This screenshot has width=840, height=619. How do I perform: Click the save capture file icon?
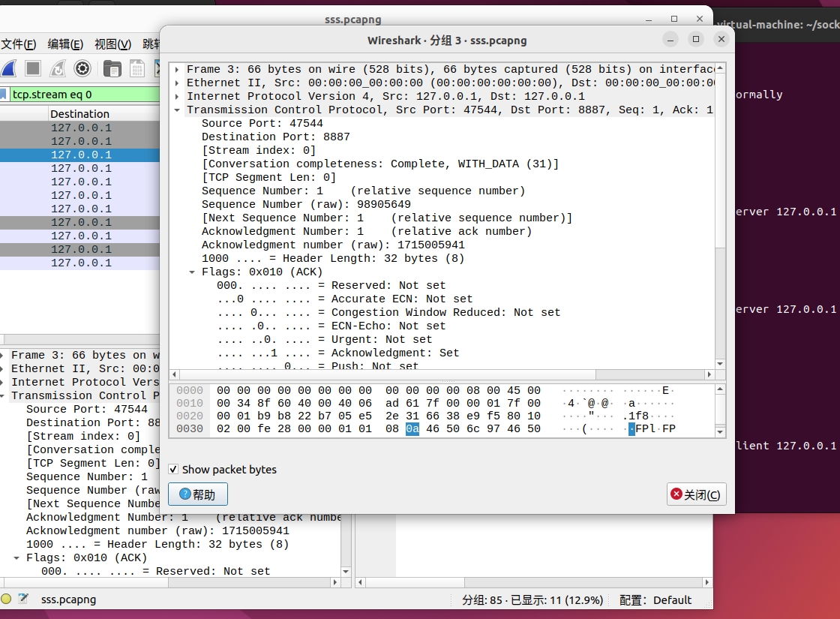pyautogui.click(x=137, y=68)
